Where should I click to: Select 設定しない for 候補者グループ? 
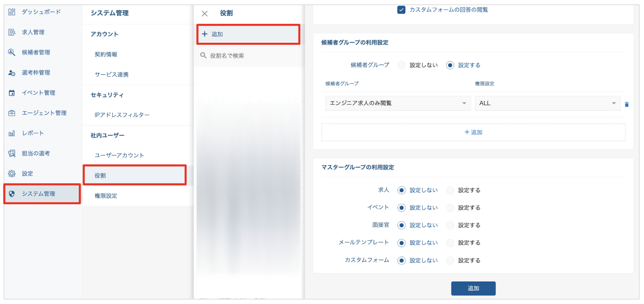[401, 65]
